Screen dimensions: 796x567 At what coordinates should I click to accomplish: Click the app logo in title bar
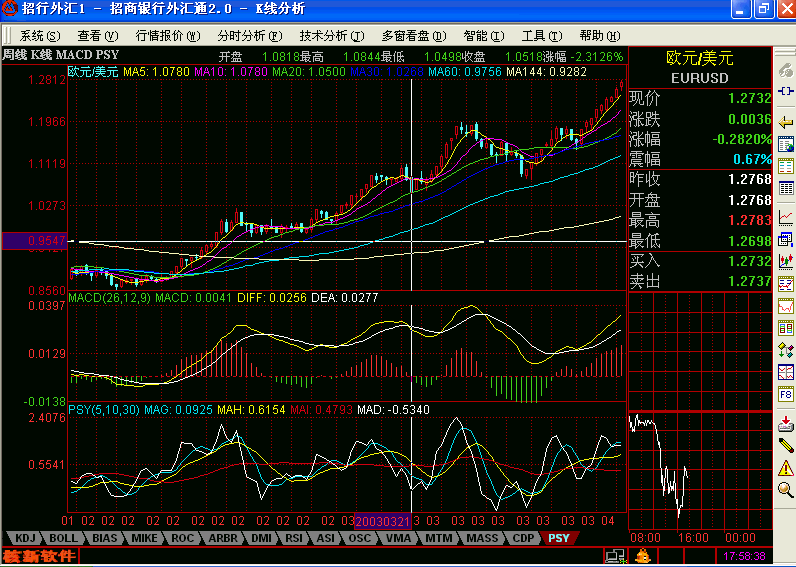coord(10,8)
